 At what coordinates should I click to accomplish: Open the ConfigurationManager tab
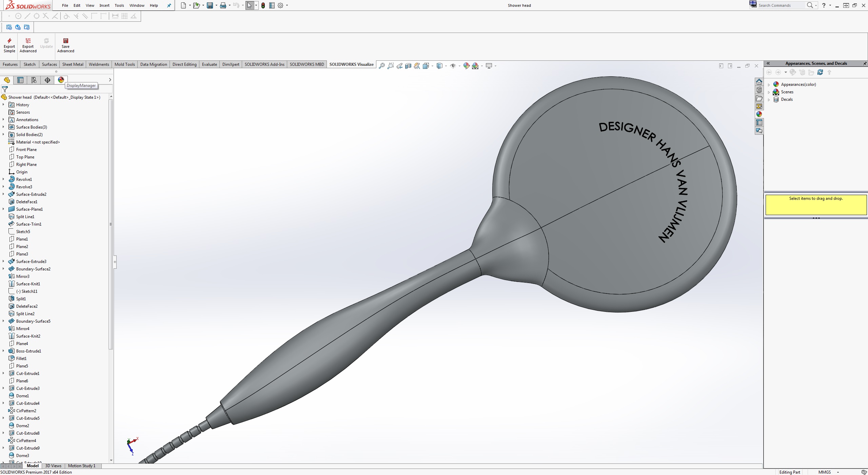point(34,80)
